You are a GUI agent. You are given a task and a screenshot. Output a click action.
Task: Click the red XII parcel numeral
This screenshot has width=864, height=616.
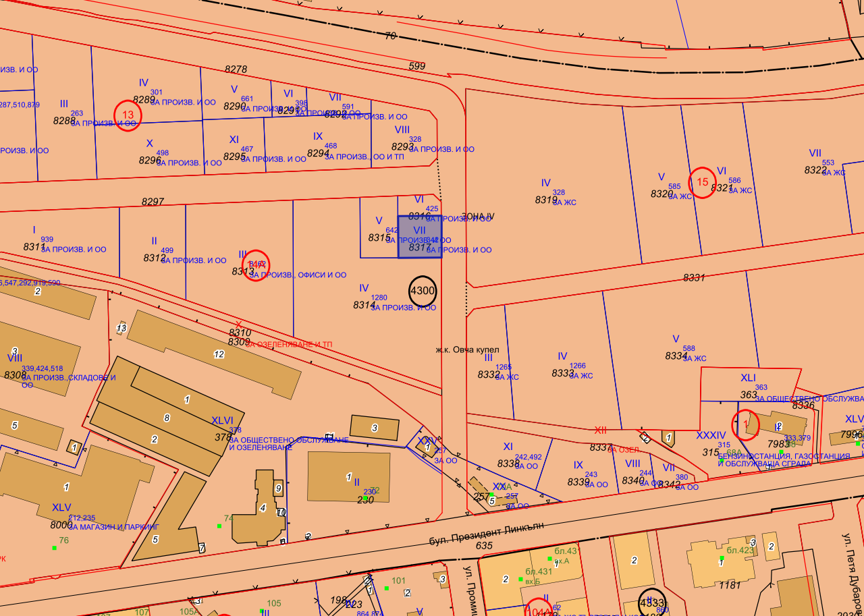[x=601, y=430]
